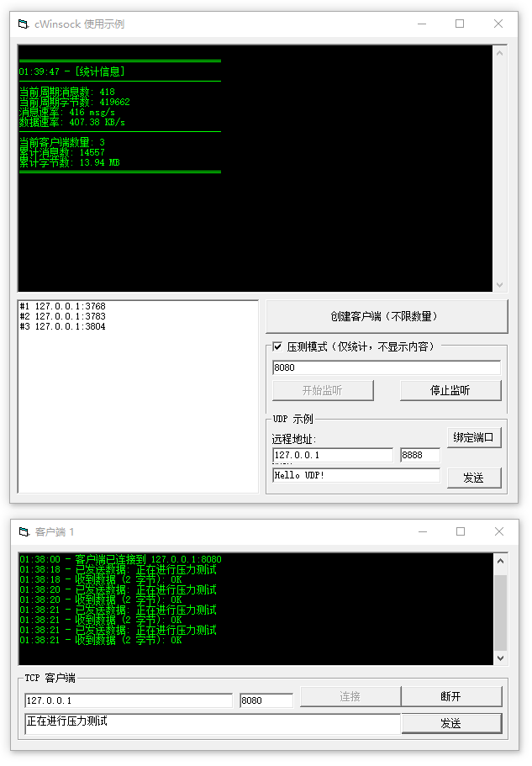The height and width of the screenshot is (766, 532).
Task: Focus the Hello UDP! message field
Action: click(356, 475)
